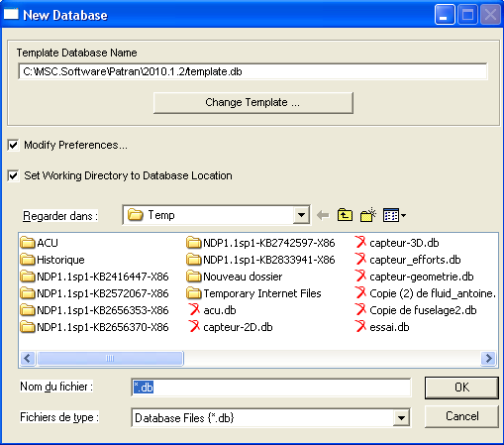Expand the Regarder dans folder dropdown

[x=301, y=215]
